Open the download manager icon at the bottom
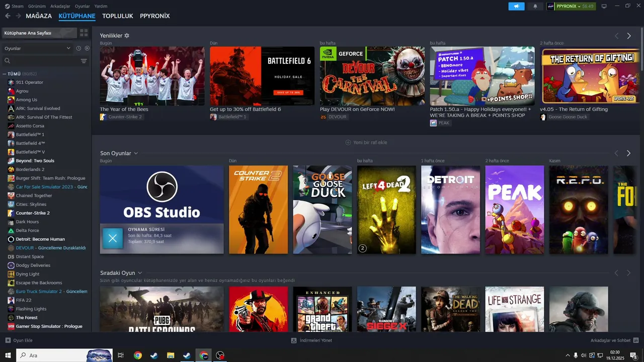644x362 pixels. [x=294, y=340]
